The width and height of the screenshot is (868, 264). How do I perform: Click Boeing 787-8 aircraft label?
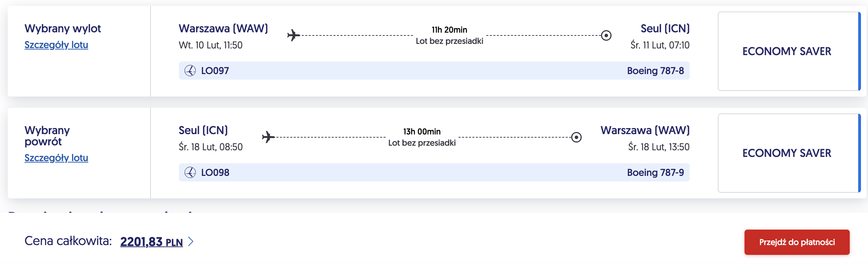[655, 71]
